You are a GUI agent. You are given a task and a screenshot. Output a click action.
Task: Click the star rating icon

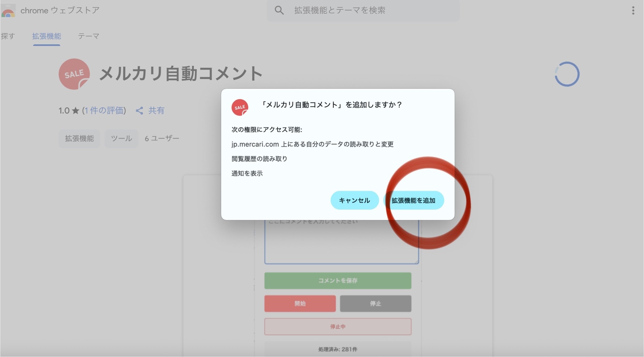(x=76, y=111)
